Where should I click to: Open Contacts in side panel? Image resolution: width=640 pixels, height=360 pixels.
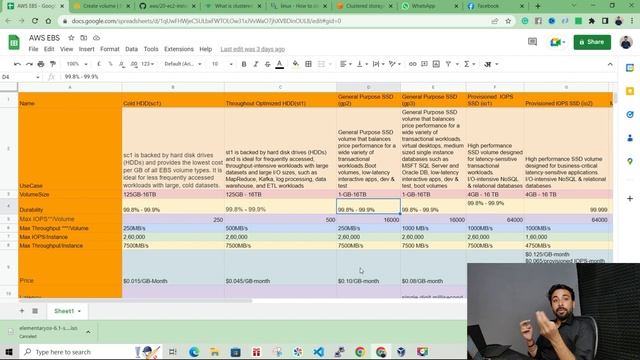[x=630, y=138]
